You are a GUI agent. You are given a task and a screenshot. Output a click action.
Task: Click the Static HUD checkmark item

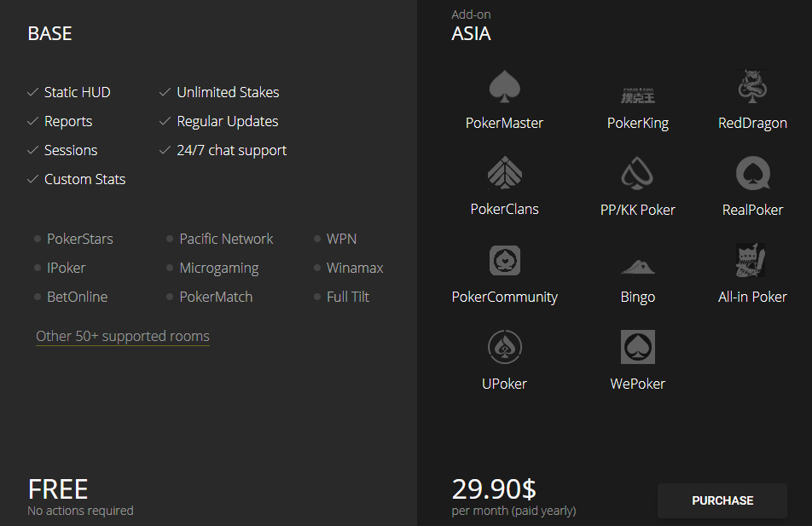pos(77,92)
